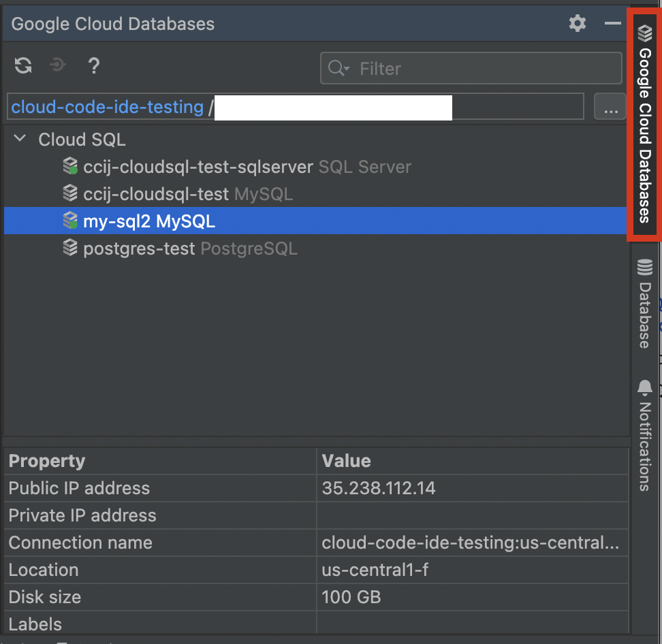662x644 pixels.
Task: Open panel options with the gear icon
Action: point(577,23)
